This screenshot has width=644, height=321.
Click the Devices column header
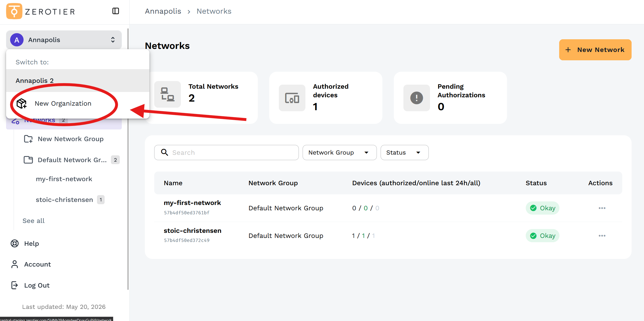416,183
